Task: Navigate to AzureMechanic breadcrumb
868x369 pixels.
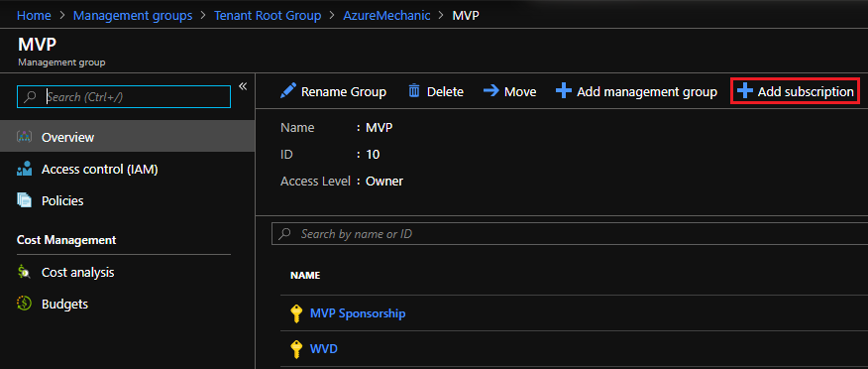Action: click(386, 16)
